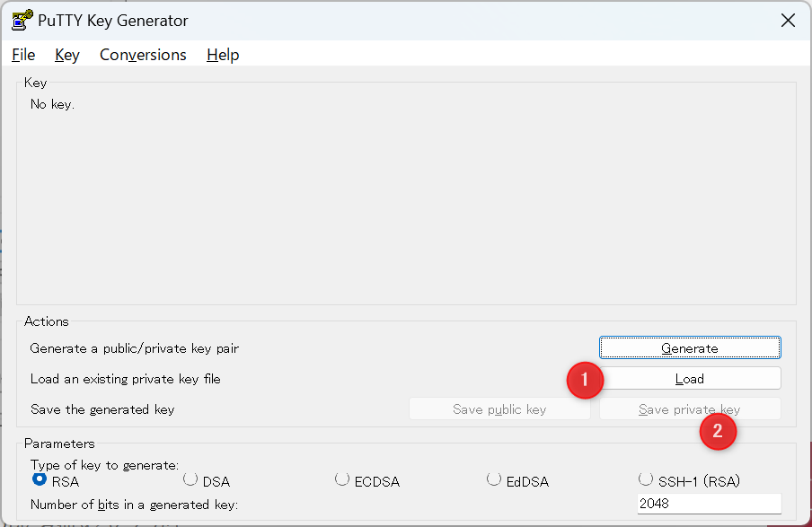This screenshot has height=527, width=812.
Task: Click the key bits field showing 2048
Action: pyautogui.click(x=709, y=503)
